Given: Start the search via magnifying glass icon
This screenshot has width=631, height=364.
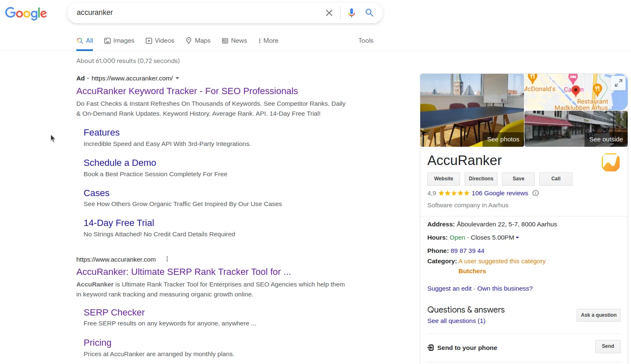Looking at the screenshot, I should (x=369, y=13).
